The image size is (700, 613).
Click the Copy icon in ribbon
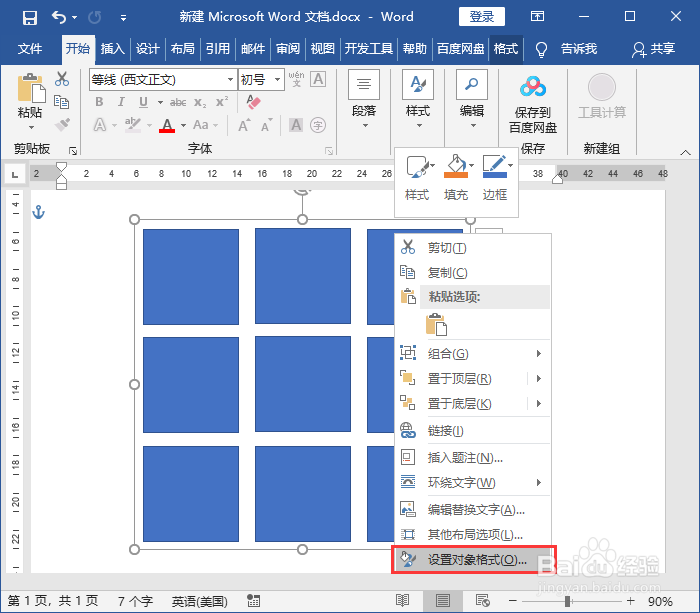[x=62, y=102]
